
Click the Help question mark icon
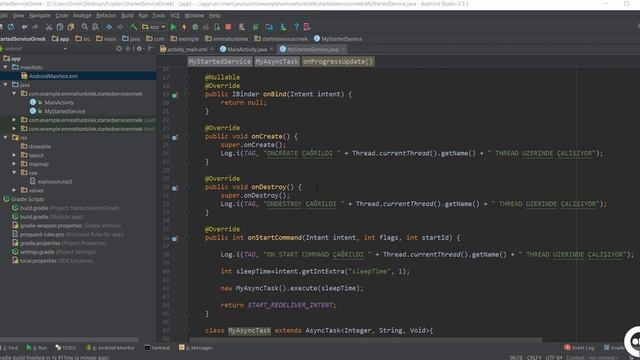(x=297, y=27)
